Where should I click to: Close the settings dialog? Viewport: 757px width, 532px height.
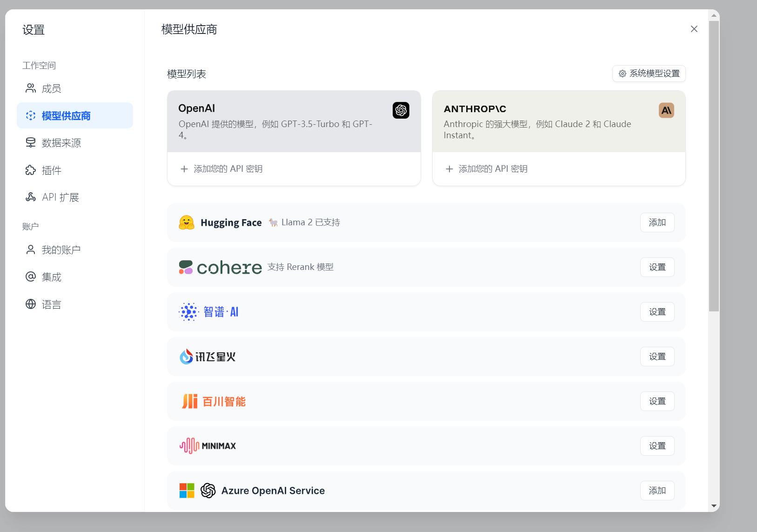(x=694, y=29)
